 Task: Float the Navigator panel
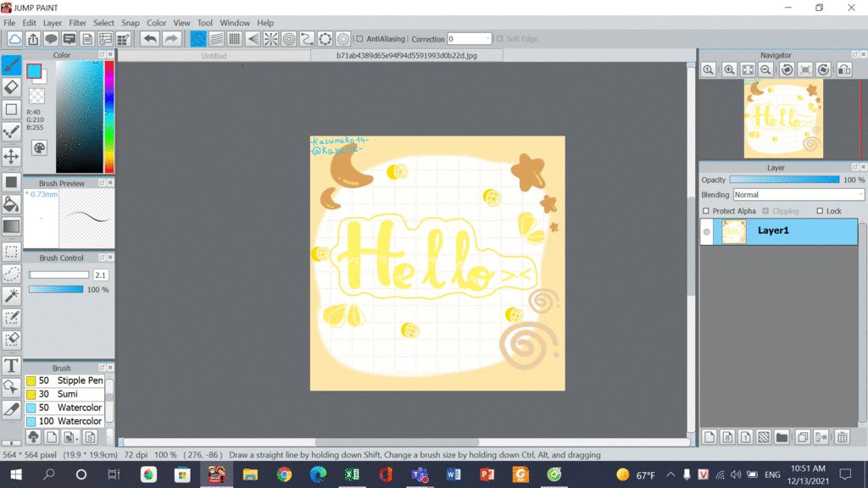tap(854, 55)
